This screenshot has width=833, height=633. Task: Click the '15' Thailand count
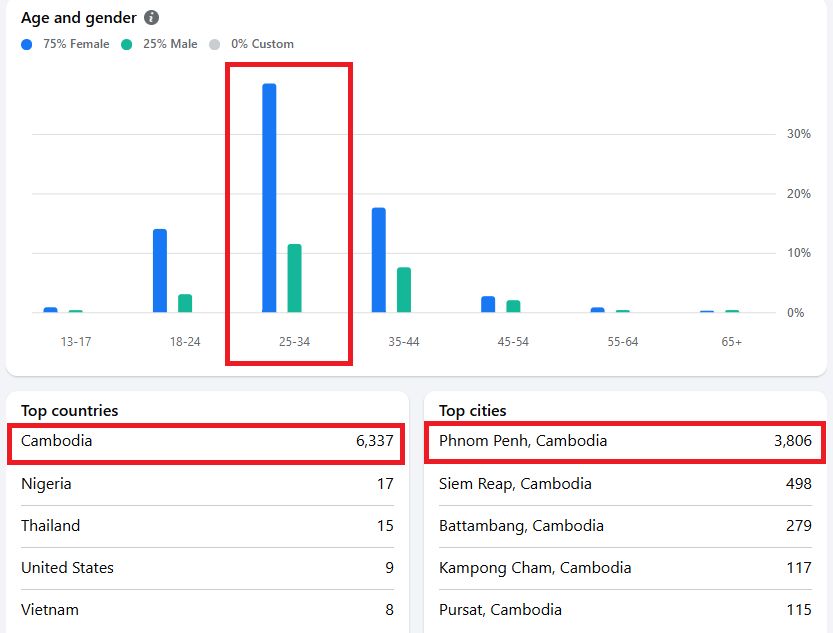pos(385,526)
